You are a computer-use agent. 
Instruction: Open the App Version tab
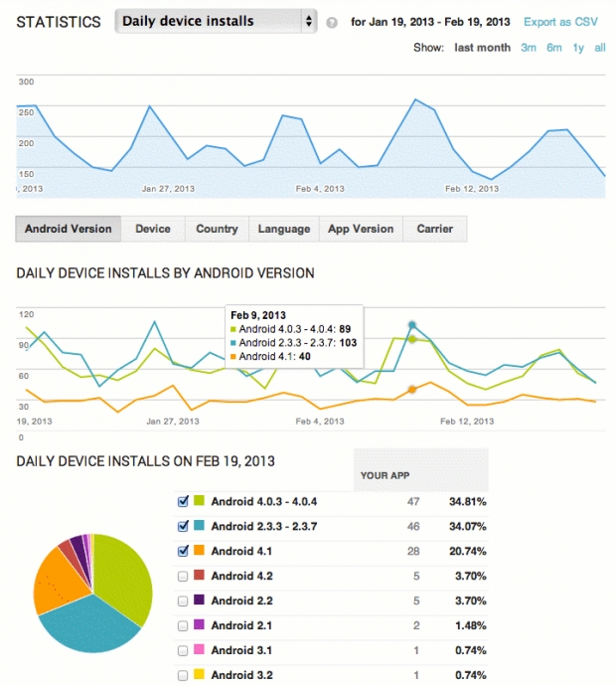click(x=361, y=229)
